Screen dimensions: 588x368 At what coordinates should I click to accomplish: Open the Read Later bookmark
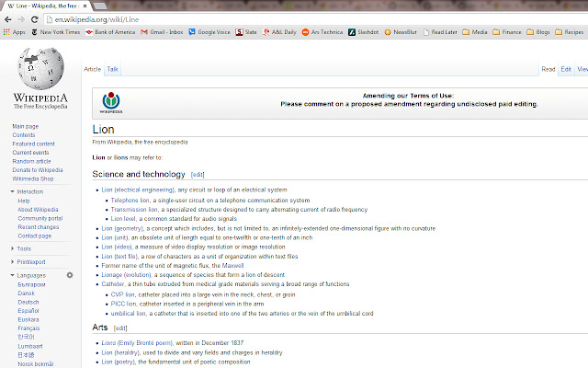point(440,32)
